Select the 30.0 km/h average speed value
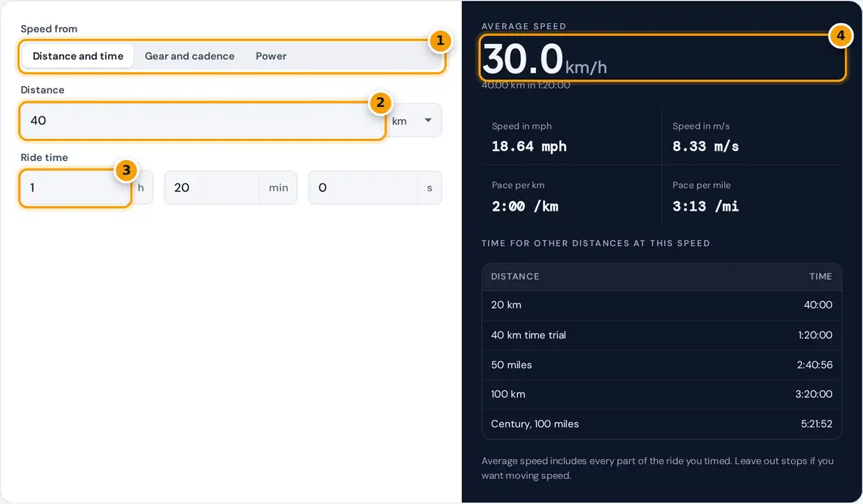Image resolution: width=863 pixels, height=504 pixels. point(545,59)
